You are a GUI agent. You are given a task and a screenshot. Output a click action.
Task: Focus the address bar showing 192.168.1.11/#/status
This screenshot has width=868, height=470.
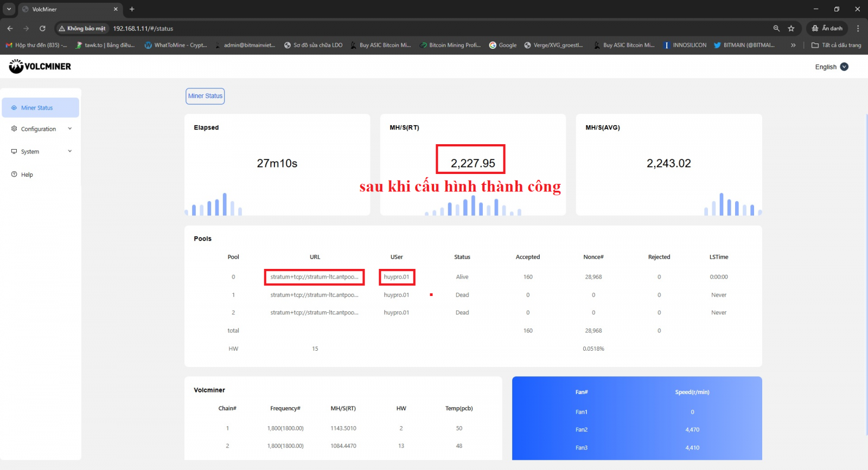click(143, 29)
